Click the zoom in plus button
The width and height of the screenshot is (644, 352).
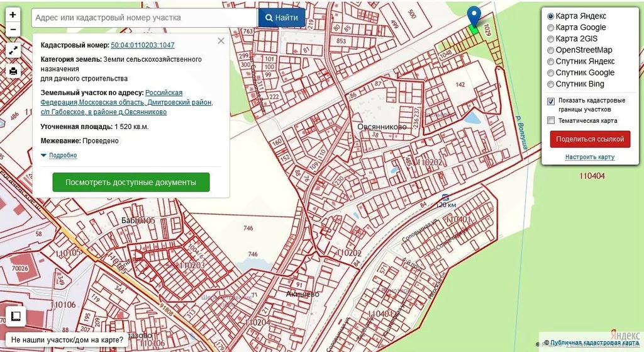[x=13, y=14]
